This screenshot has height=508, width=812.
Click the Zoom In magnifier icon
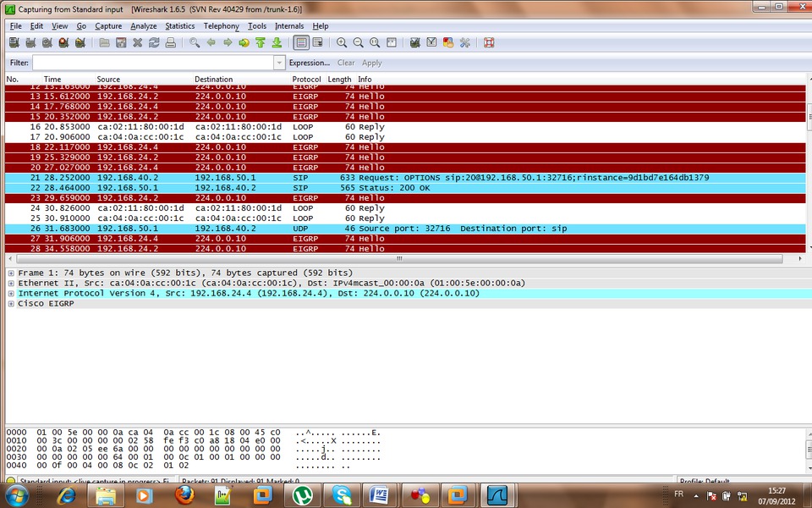click(x=342, y=42)
